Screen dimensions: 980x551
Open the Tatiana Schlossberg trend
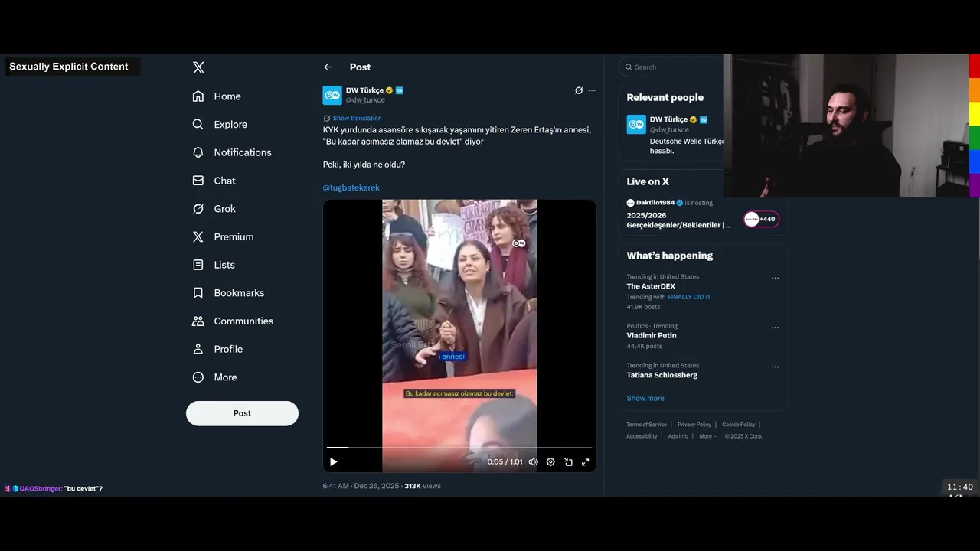click(x=661, y=375)
